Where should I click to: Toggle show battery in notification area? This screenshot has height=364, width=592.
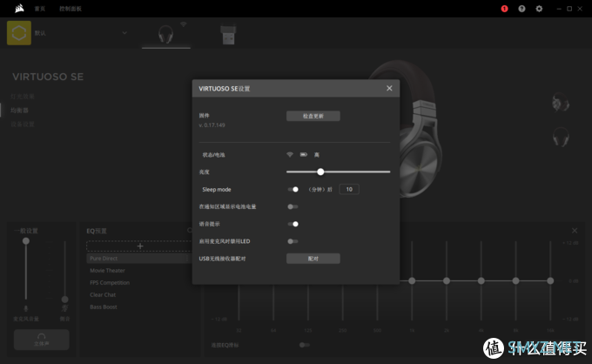click(x=293, y=206)
